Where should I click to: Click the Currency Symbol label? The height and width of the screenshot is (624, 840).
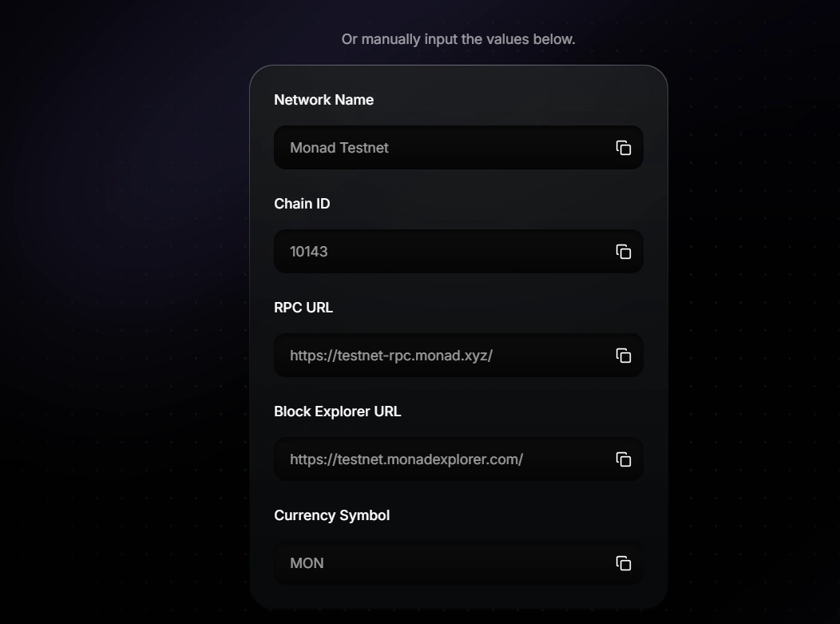pyautogui.click(x=331, y=515)
